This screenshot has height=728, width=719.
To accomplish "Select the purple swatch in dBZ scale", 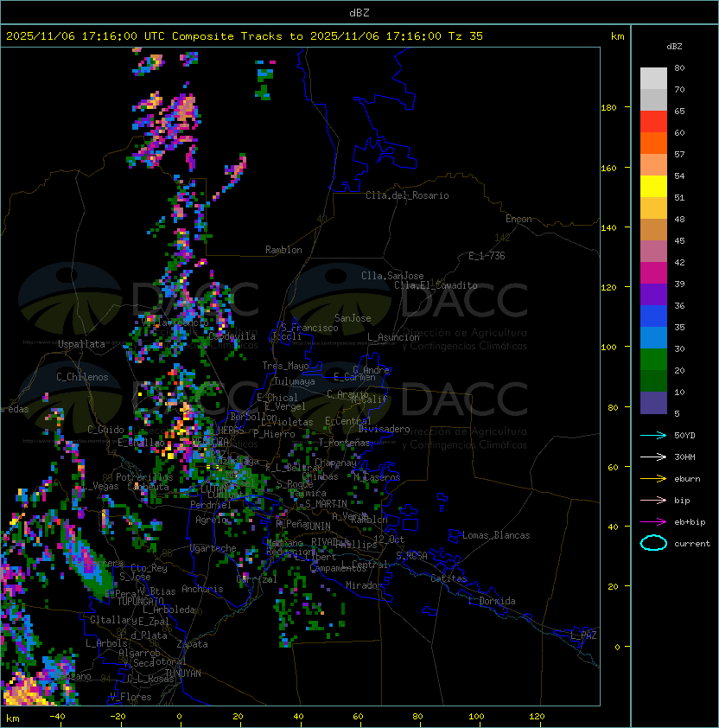I will [x=653, y=295].
